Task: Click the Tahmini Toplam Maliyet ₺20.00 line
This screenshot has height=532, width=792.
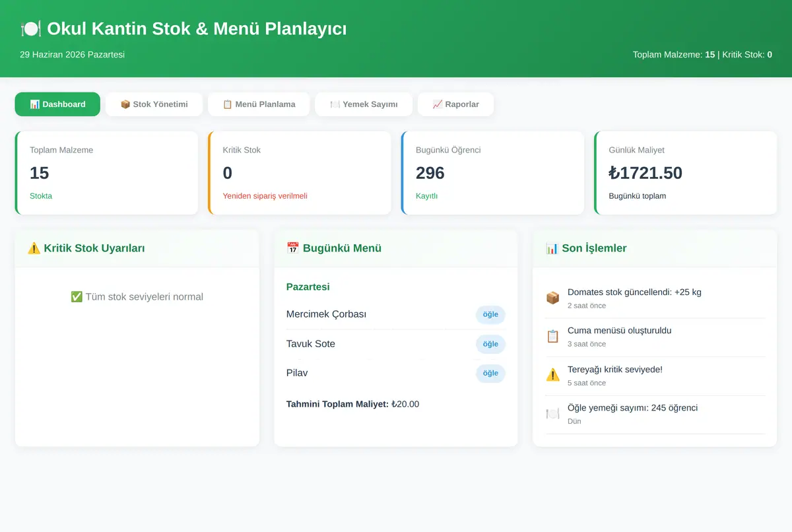Action: (352, 404)
